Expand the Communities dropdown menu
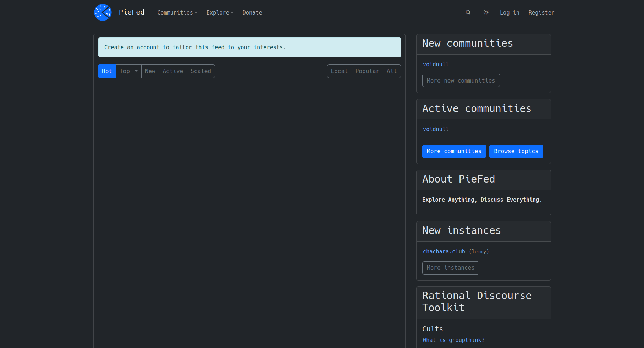This screenshot has height=348, width=644. pyautogui.click(x=177, y=12)
